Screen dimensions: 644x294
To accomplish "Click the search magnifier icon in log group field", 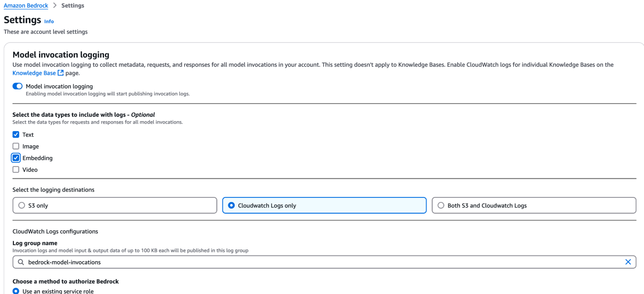I will (21, 262).
